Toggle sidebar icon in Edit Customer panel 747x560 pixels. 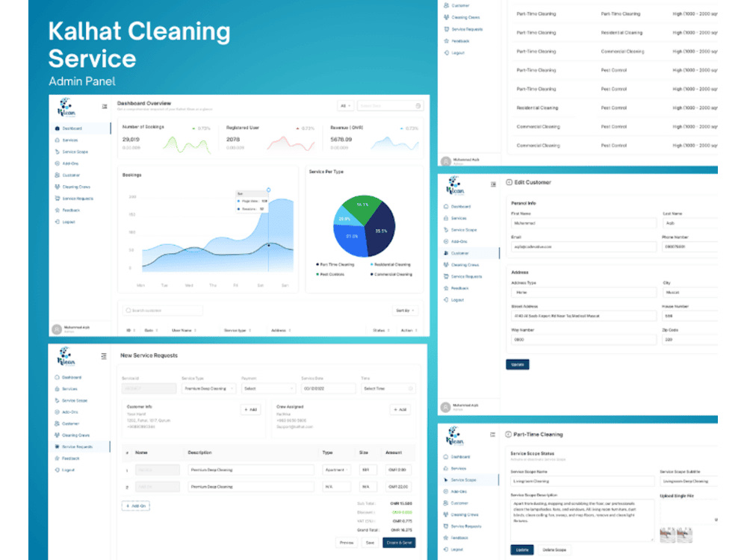(493, 184)
